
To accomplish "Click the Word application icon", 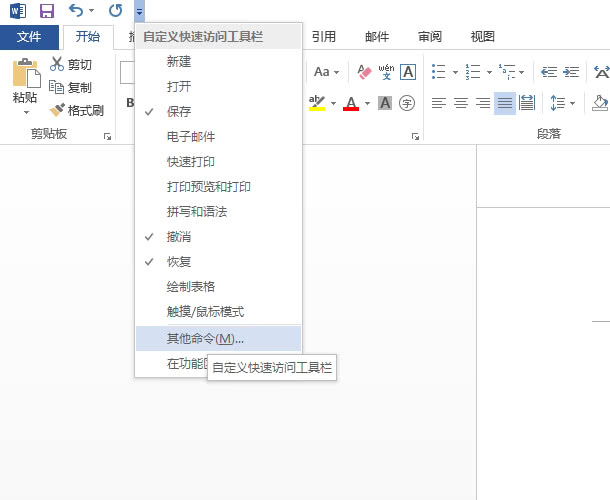I will [x=18, y=11].
